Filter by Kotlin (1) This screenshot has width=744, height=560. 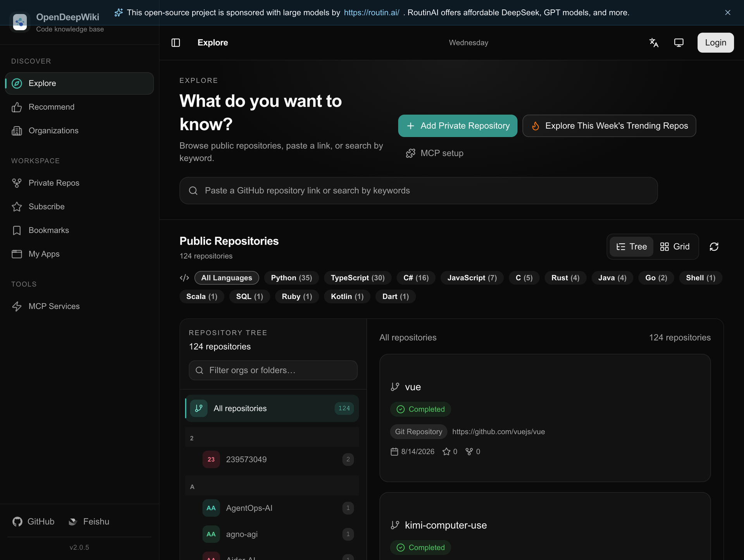347,296
